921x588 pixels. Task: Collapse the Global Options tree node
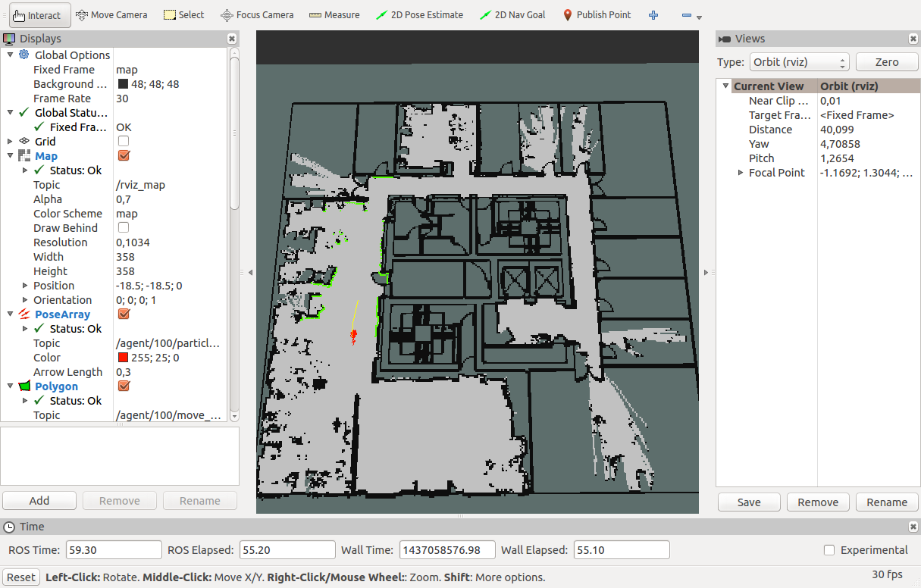pos(10,55)
